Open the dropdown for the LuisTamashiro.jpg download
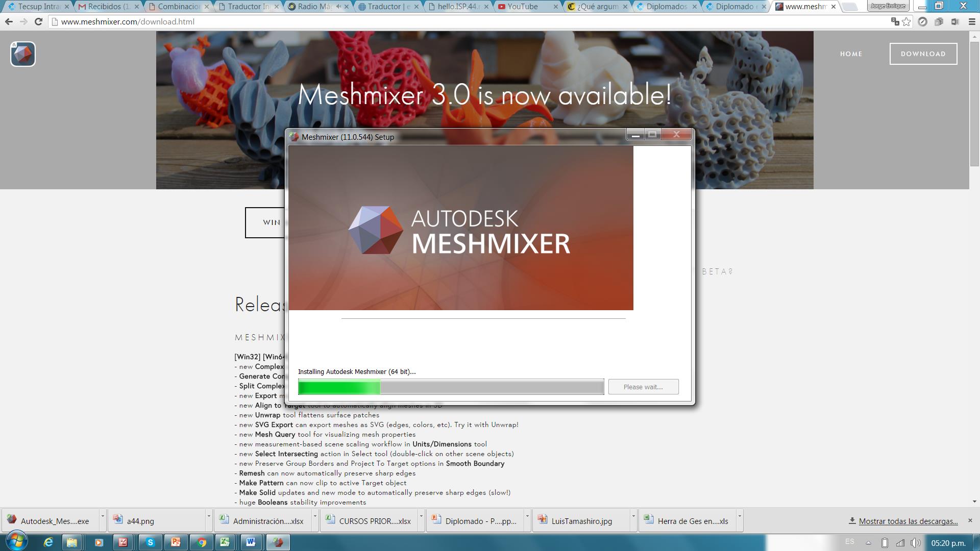Viewport: 980px width, 551px height. (x=633, y=516)
